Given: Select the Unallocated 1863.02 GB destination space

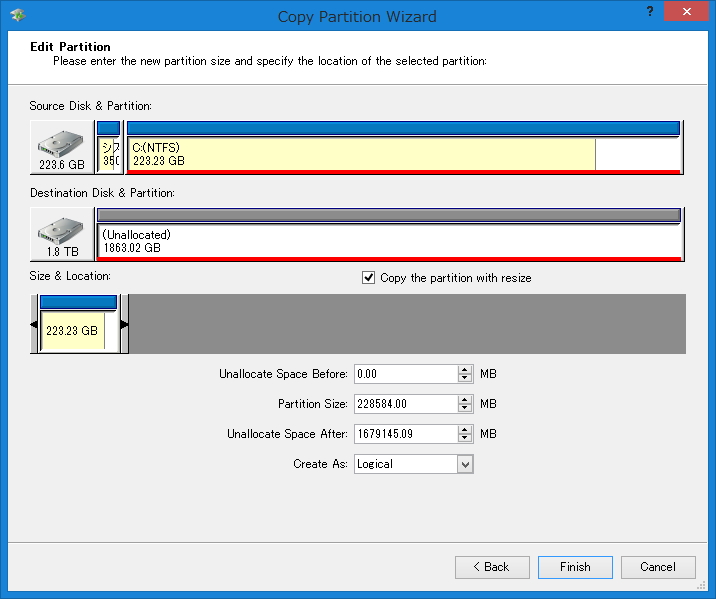Looking at the screenshot, I should (x=390, y=234).
